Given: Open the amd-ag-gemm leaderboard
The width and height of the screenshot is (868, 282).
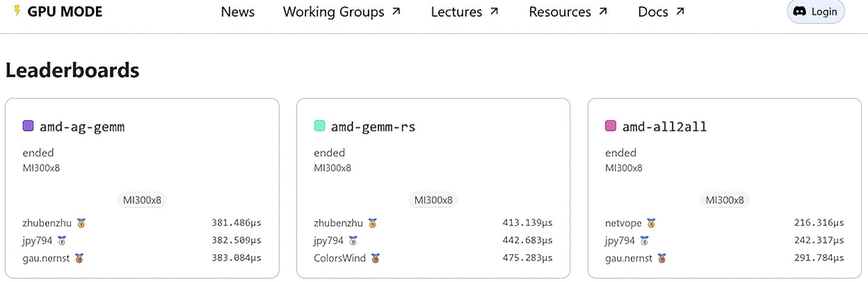Looking at the screenshot, I should pyautogui.click(x=82, y=126).
